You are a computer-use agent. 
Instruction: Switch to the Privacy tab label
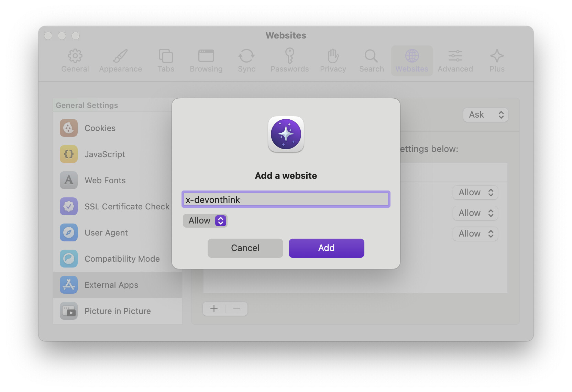click(333, 69)
